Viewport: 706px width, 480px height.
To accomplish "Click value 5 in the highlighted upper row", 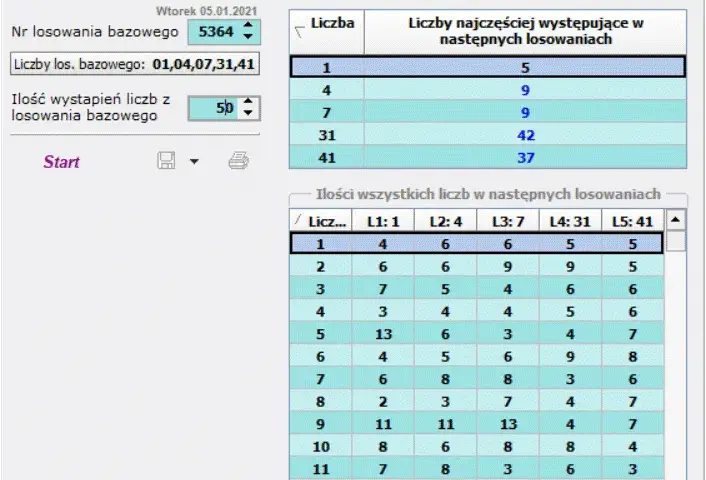I will [525, 68].
